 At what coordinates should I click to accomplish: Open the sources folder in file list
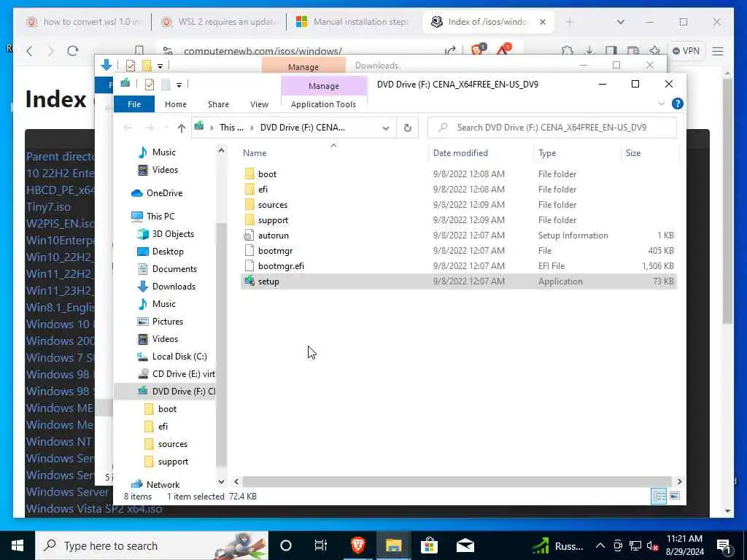tap(273, 205)
